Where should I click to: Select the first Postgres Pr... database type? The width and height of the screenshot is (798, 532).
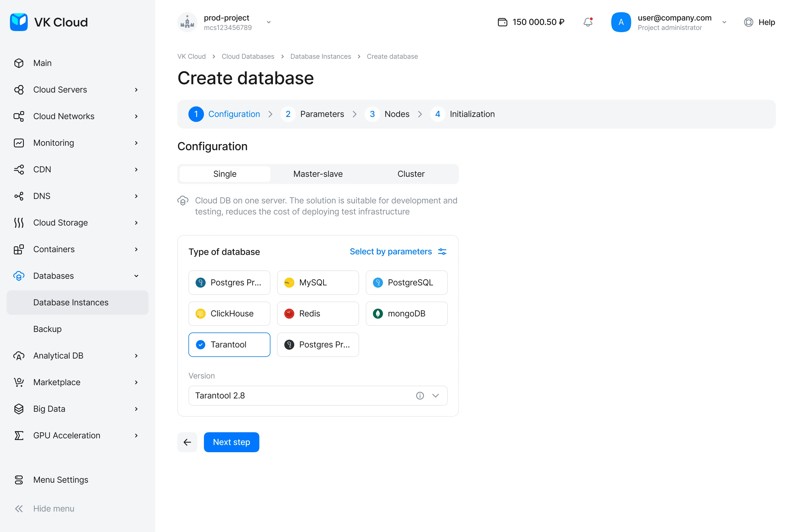[x=229, y=283]
